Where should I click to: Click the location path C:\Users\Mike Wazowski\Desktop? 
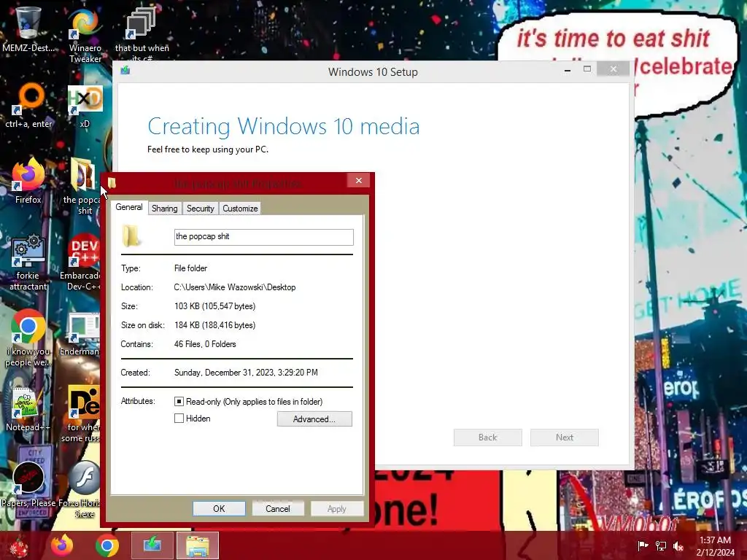235,287
